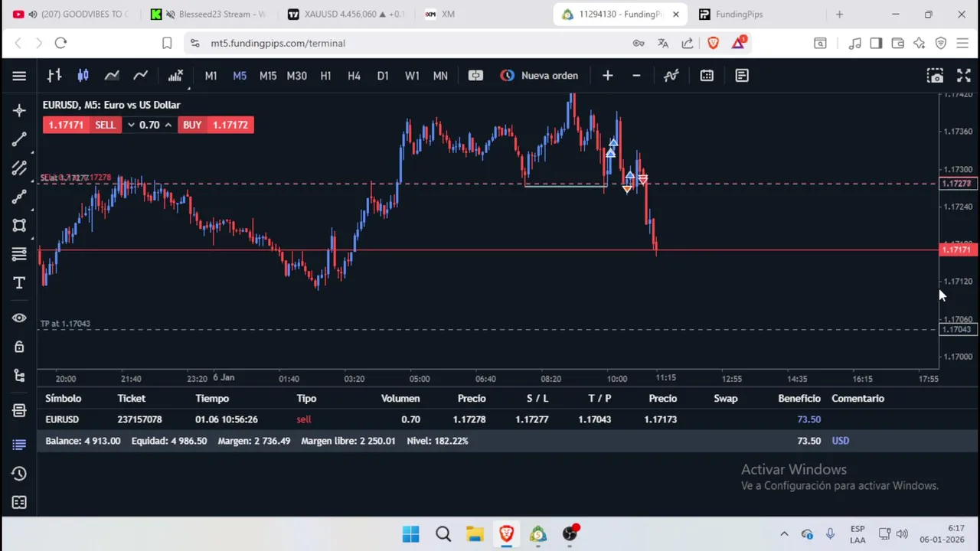The height and width of the screenshot is (551, 980).
Task: Sort positions by Ticket column
Action: (131, 398)
